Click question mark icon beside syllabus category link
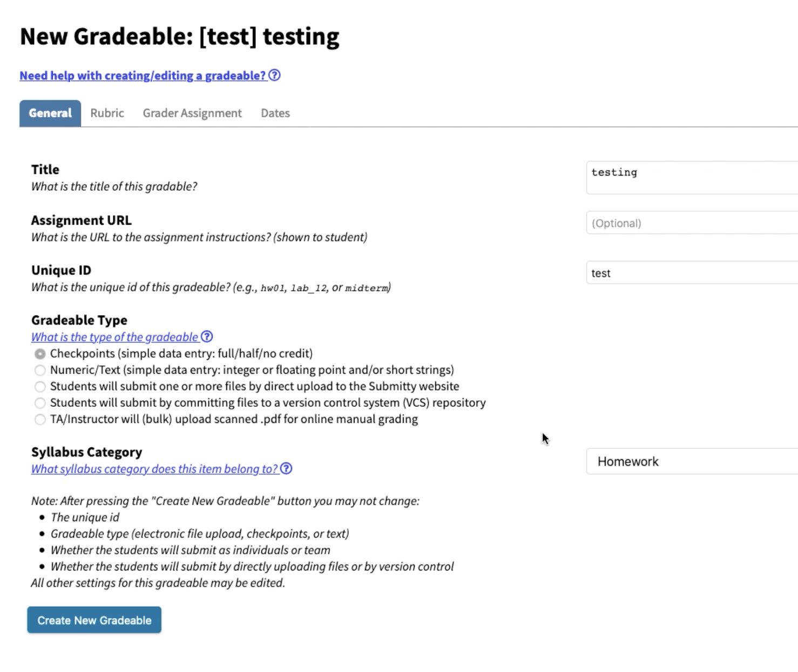Screen dimensions: 798x672 pos(286,468)
